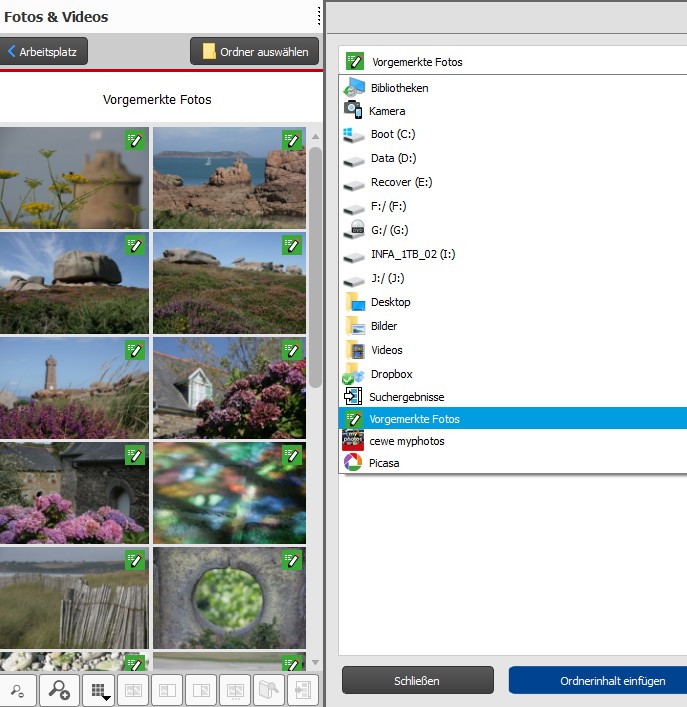Click Suchergebnisse search results icon
687x707 pixels.
353,397
